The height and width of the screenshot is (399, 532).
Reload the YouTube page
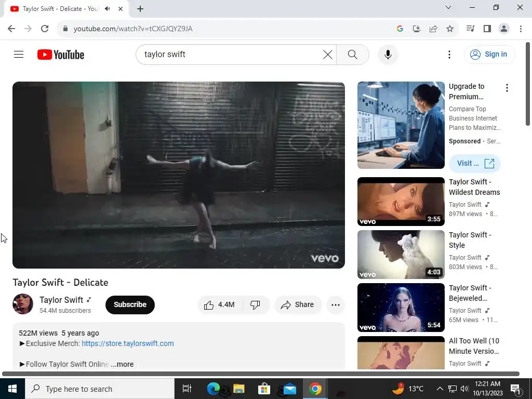(45, 29)
